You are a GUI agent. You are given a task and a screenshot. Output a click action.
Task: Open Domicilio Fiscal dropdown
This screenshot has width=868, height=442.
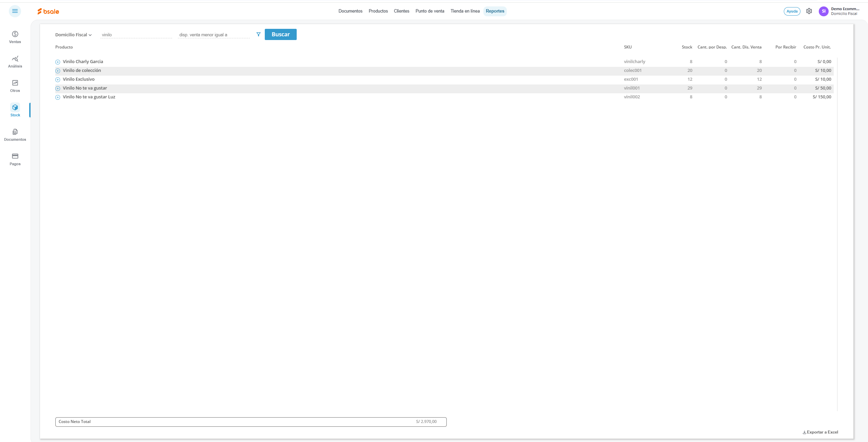pyautogui.click(x=73, y=35)
